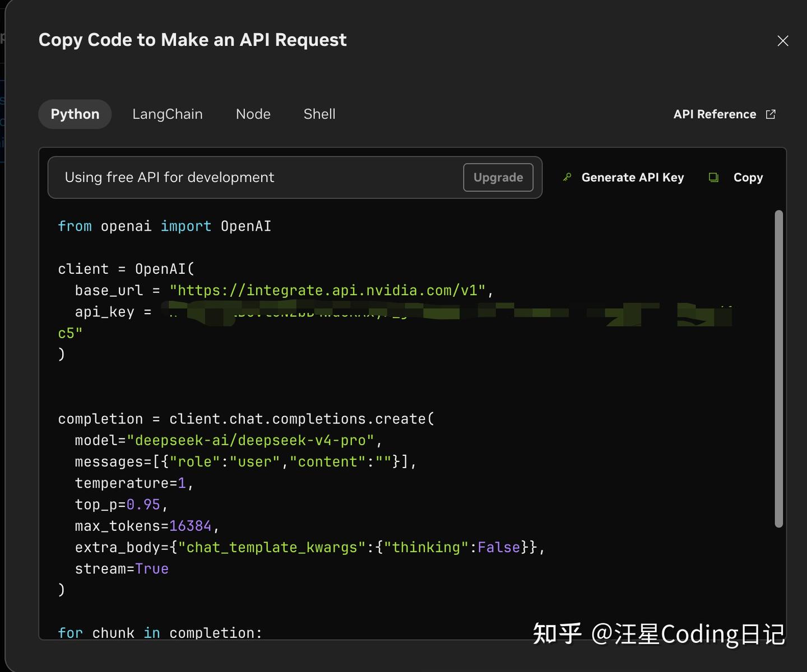This screenshot has width=807, height=672.
Task: Switch to the LangChain tab
Action: coord(168,114)
